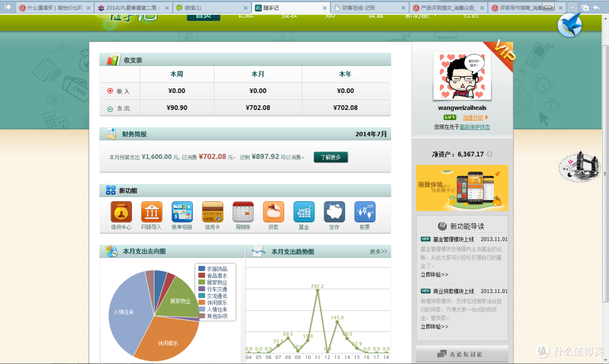Click the 292.2 peak point on trend chart
Image resolution: width=609 pixels, height=364 pixels.
317,290
